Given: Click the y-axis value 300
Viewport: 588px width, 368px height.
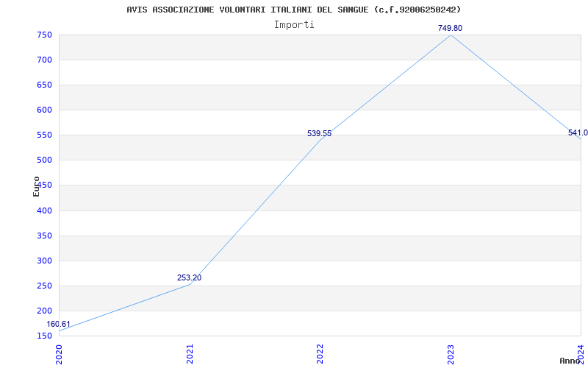Looking at the screenshot, I should pos(44,261).
